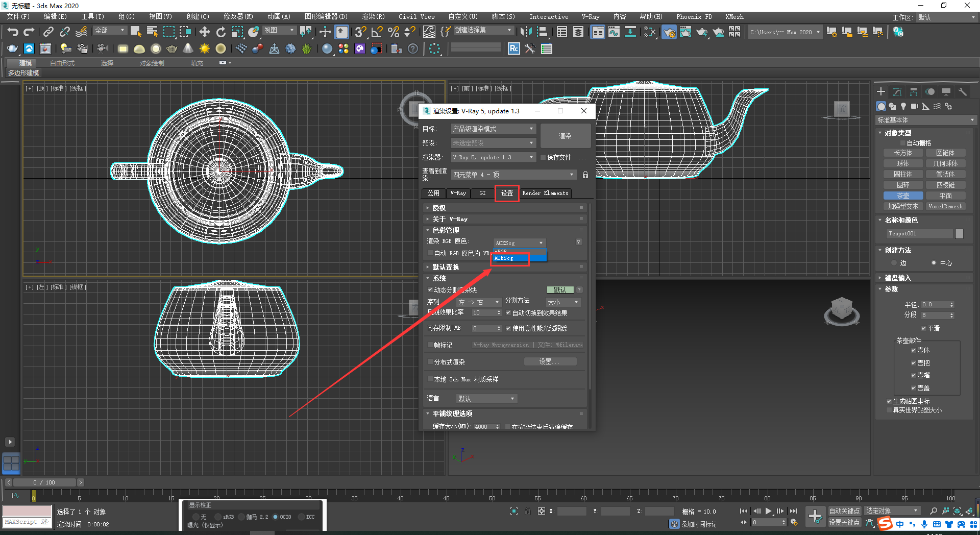Enable the 帧标记 checkbox

[430, 345]
